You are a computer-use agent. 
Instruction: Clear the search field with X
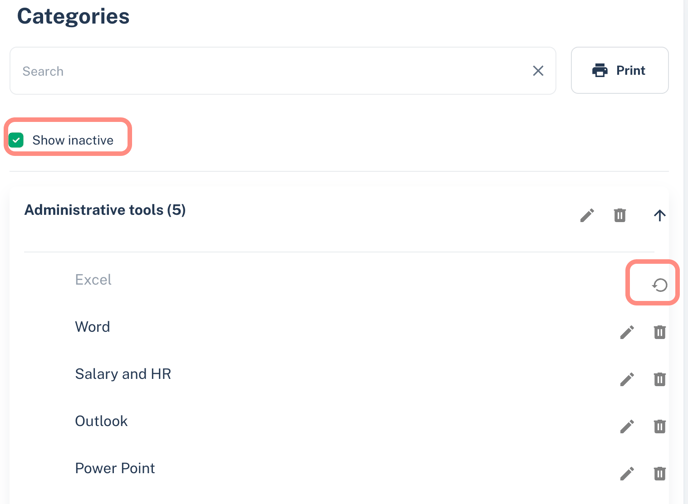click(x=538, y=71)
